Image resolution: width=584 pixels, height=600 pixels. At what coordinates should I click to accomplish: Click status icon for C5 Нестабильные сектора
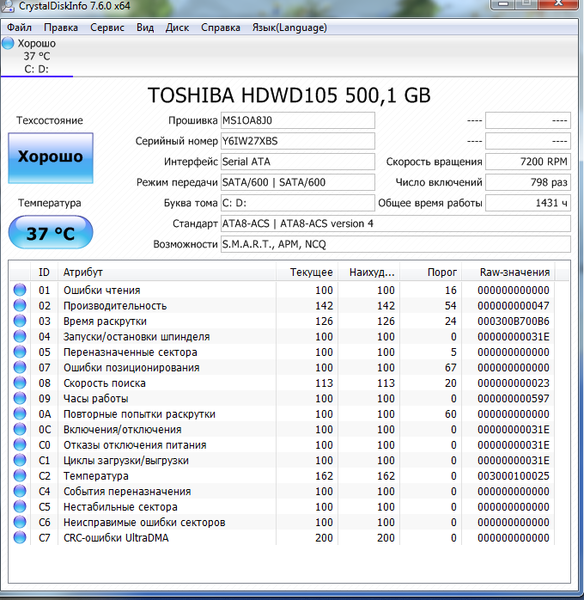point(20,507)
